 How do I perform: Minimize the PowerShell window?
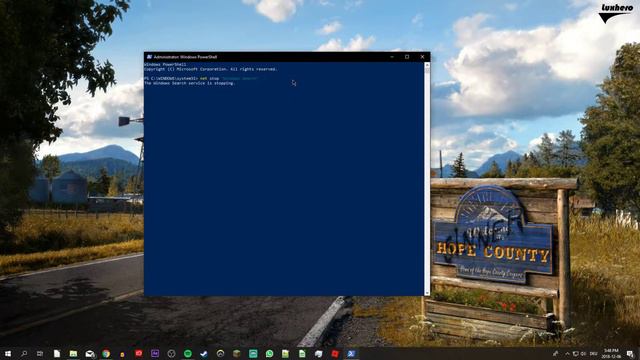392,57
